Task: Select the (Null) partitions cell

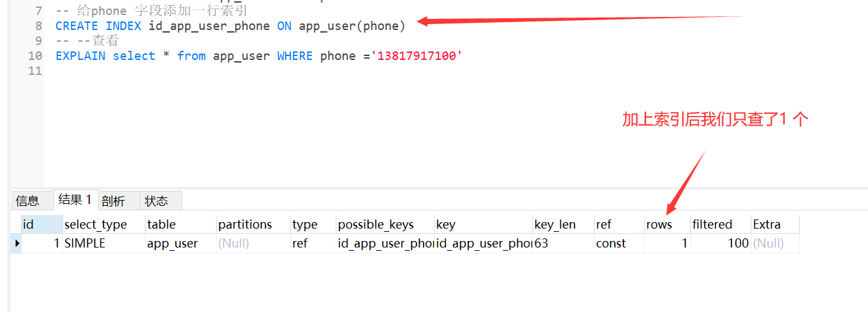Action: [253, 244]
